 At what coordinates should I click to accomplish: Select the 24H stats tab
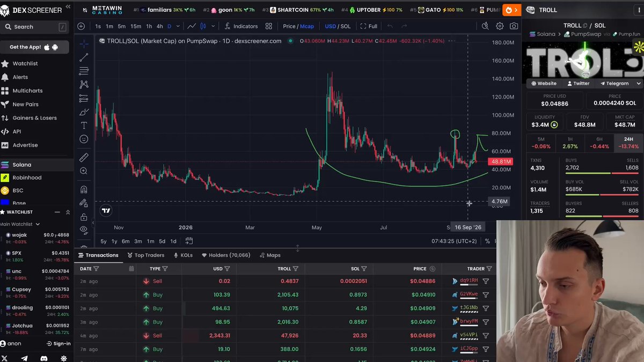tap(628, 143)
